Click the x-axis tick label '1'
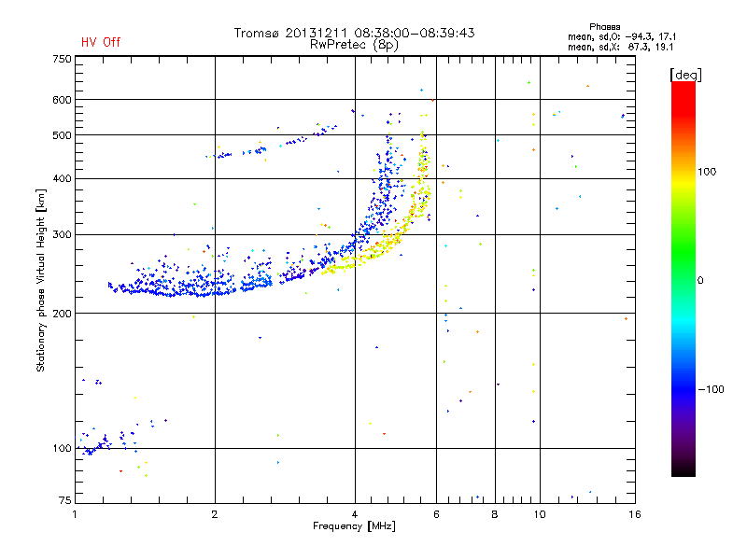 tap(75, 514)
